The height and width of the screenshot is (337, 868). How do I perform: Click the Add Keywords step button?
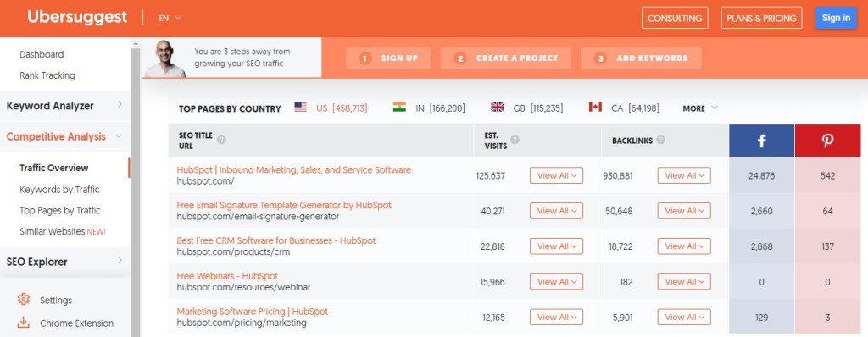pos(641,58)
